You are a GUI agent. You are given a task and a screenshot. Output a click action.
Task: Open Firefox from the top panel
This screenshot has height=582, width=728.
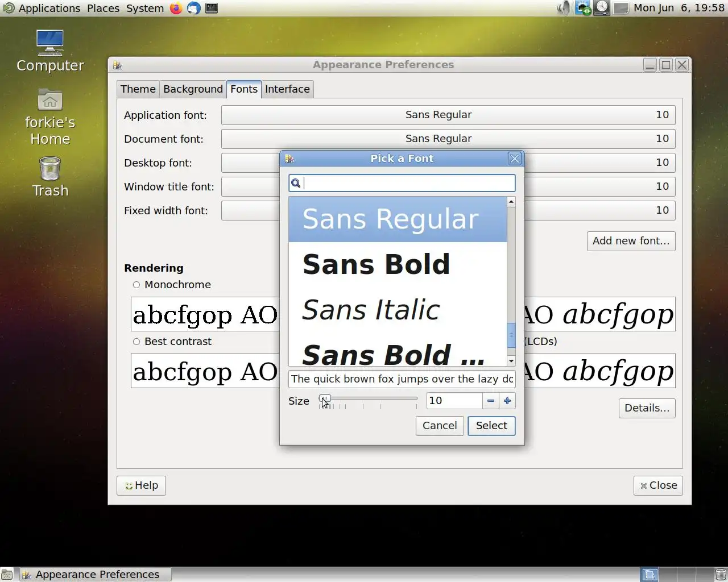[x=176, y=8]
